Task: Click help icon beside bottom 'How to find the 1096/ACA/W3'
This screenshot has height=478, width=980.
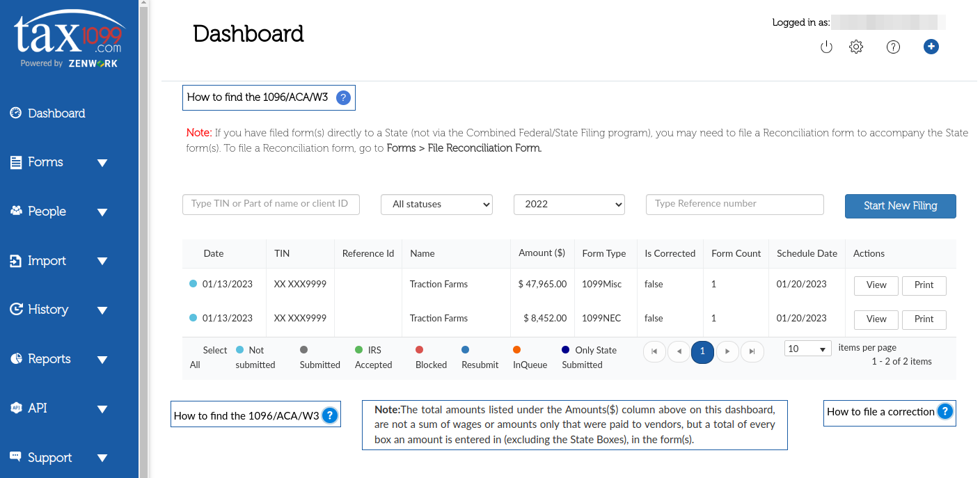Action: (330, 415)
